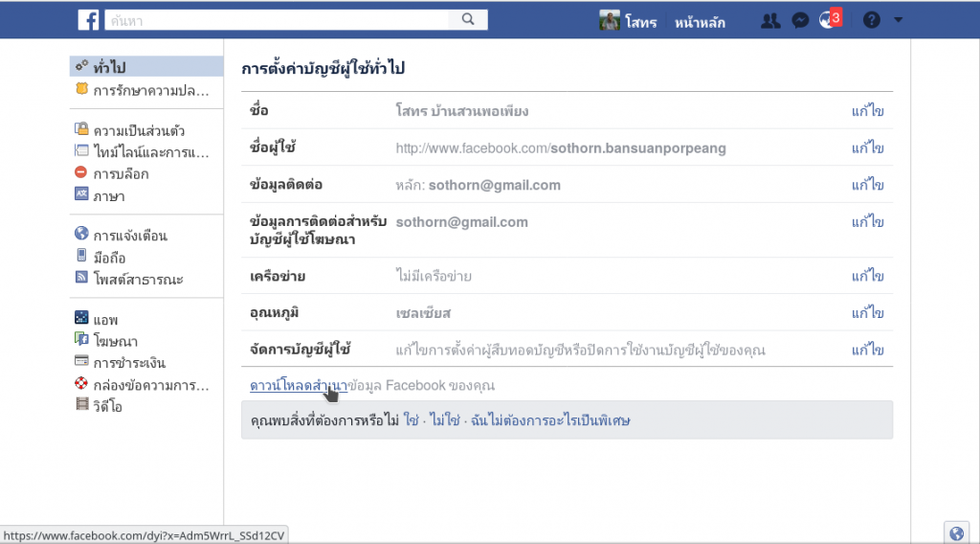Image resolution: width=980 pixels, height=544 pixels.
Task: Select ทั่วไป general settings tab
Action: point(146,66)
